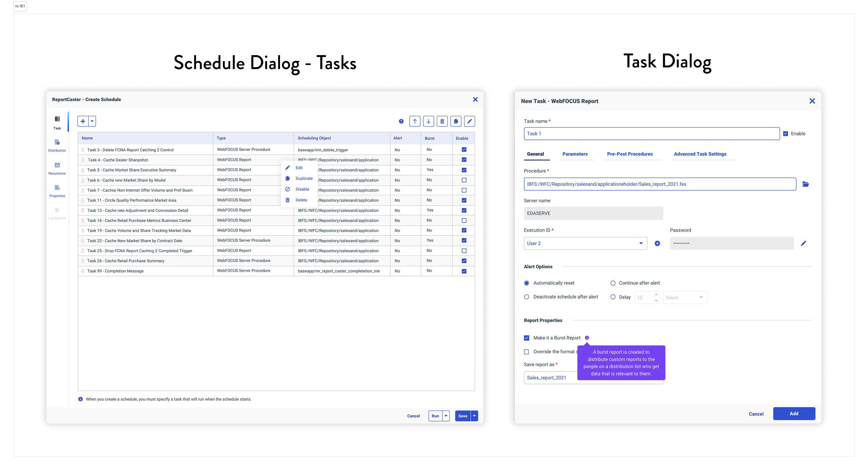Open the Advanced Task Settings tab
This screenshot has width=868, height=470.
point(700,154)
